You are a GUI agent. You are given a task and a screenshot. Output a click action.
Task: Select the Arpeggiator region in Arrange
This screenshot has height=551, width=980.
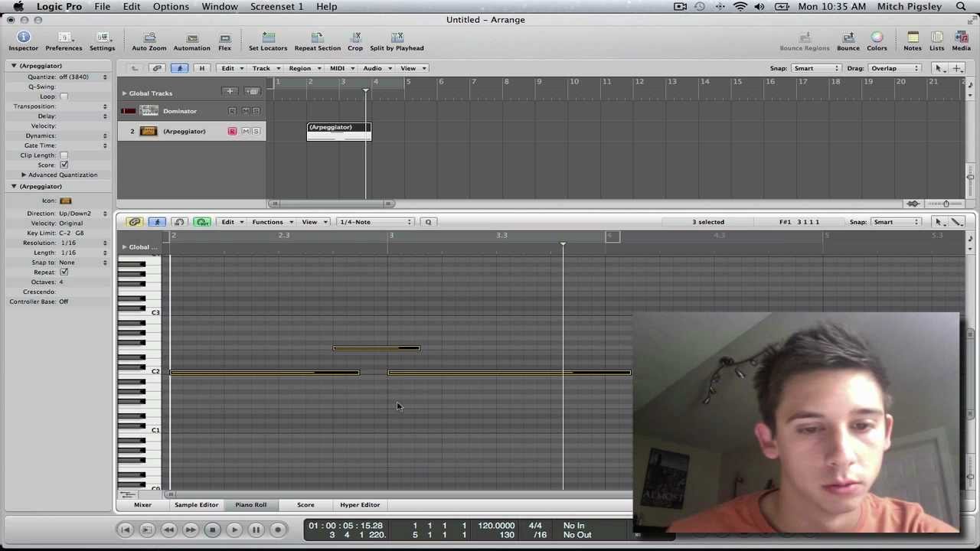click(x=339, y=132)
